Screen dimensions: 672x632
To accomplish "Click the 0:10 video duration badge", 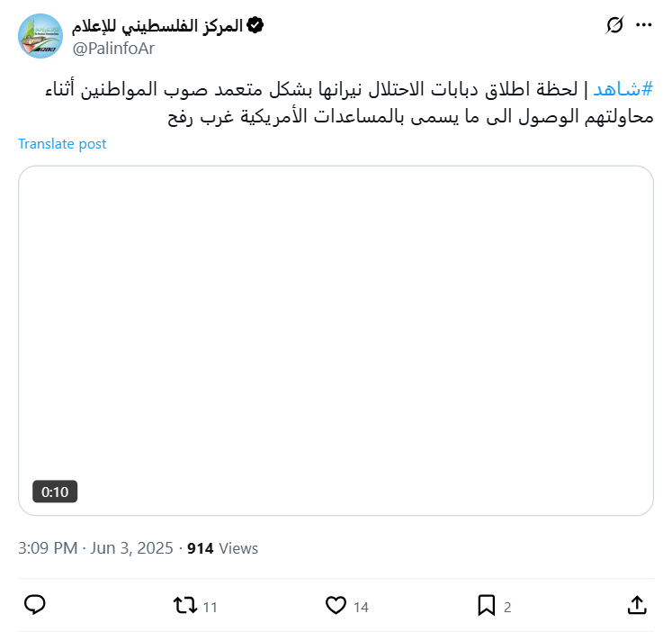I will 56,492.
